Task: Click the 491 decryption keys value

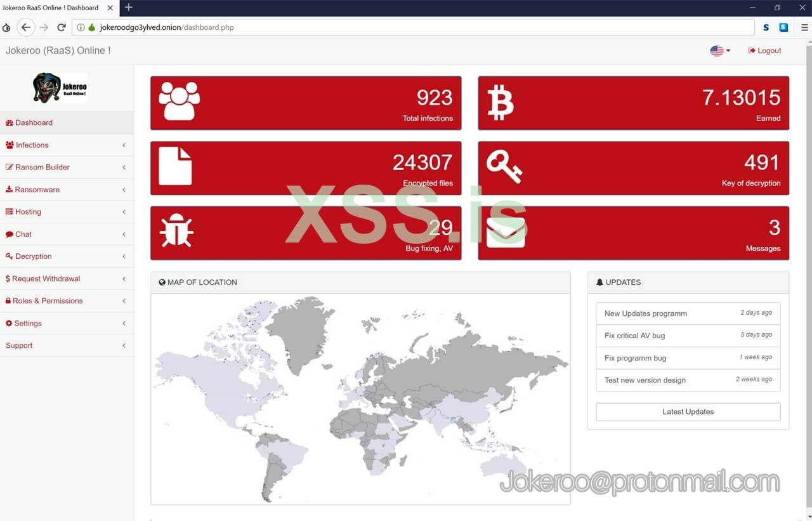Action: 762,162
